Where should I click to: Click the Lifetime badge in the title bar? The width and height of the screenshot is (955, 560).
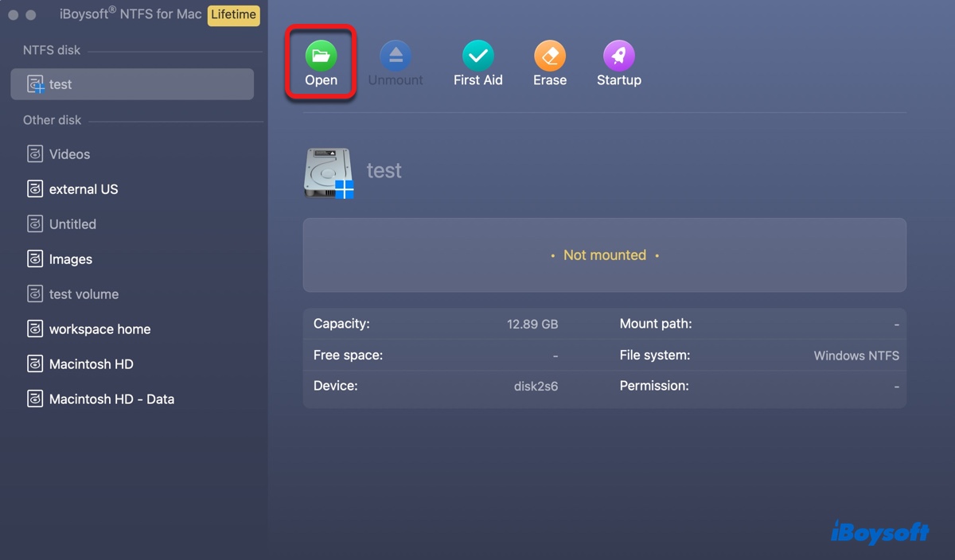pyautogui.click(x=233, y=14)
